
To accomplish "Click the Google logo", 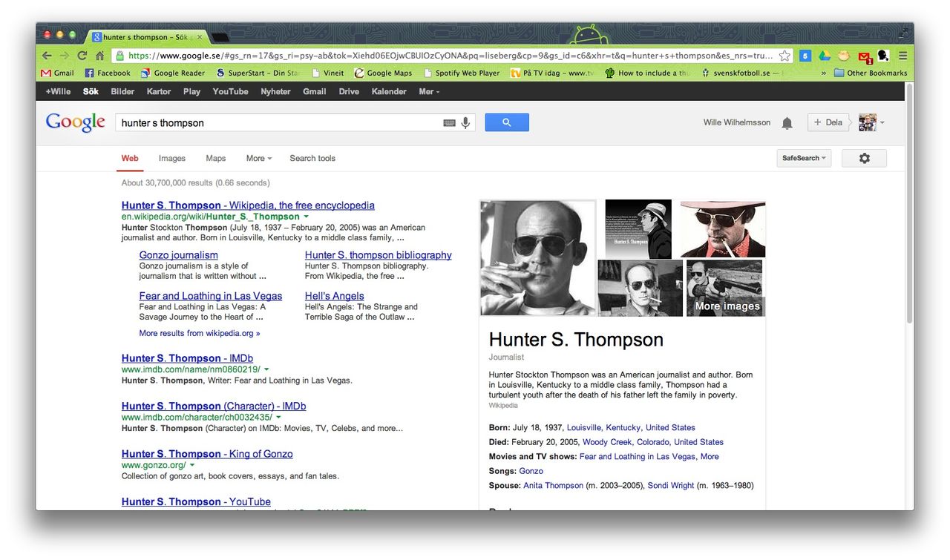I will (76, 122).
